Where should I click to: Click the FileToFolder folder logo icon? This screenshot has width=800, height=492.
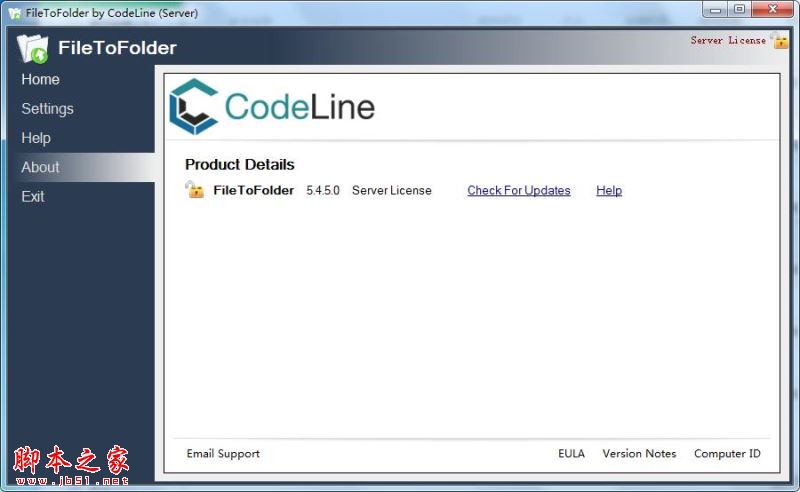[32, 48]
